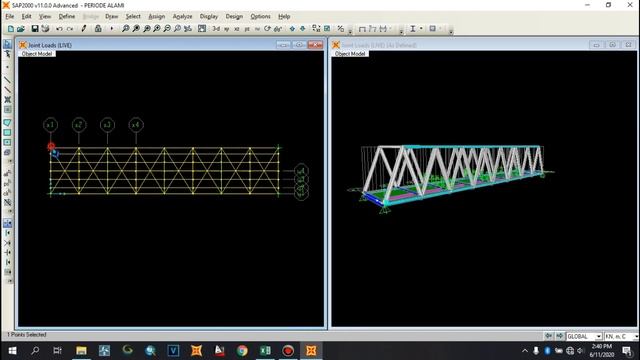This screenshot has height=360, width=640.
Task: Open the Options menu
Action: coord(260,16)
